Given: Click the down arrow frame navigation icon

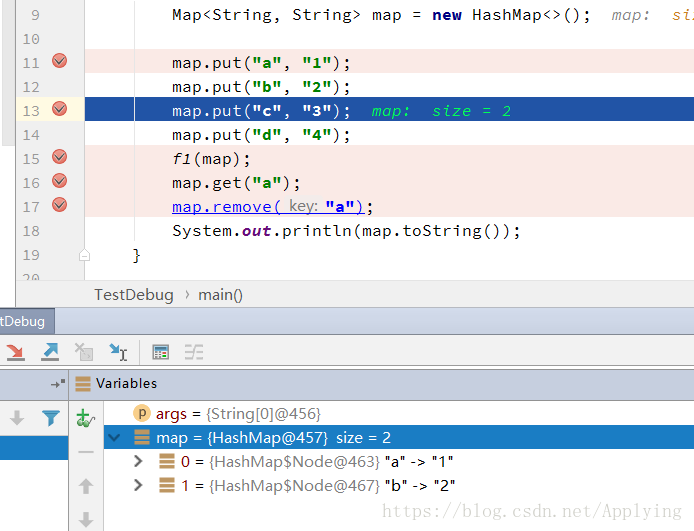Looking at the screenshot, I should 17,417.
